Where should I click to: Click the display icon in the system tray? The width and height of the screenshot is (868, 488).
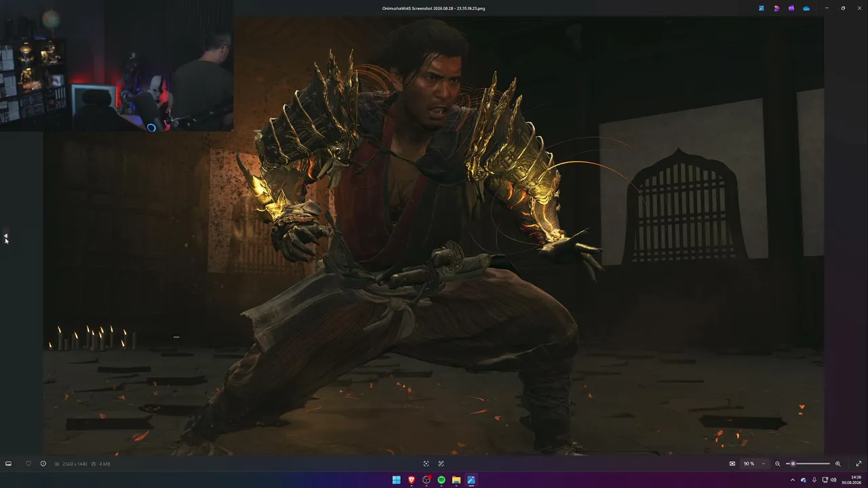coord(824,480)
